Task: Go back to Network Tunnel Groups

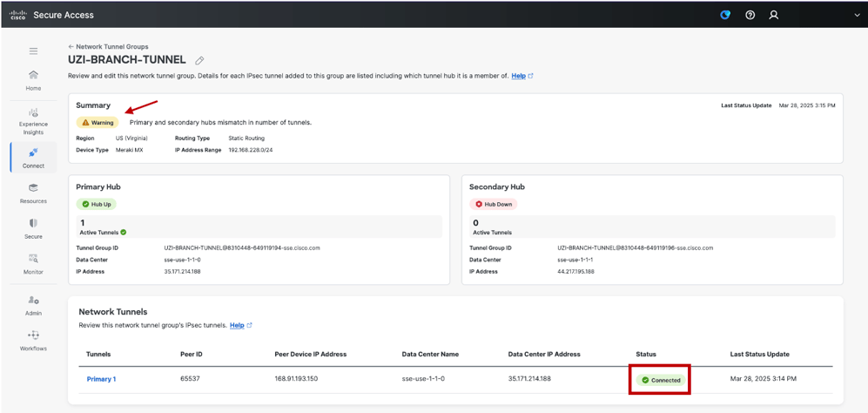Action: [108, 46]
